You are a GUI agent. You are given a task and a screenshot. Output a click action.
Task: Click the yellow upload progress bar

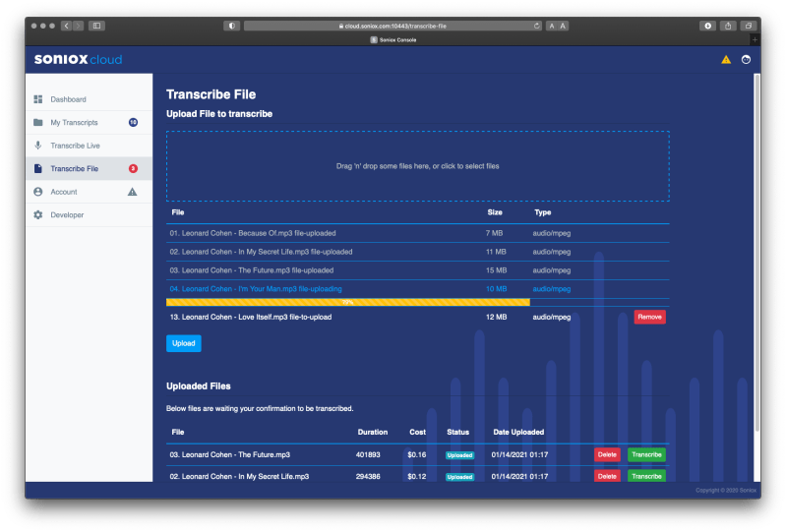click(x=348, y=302)
